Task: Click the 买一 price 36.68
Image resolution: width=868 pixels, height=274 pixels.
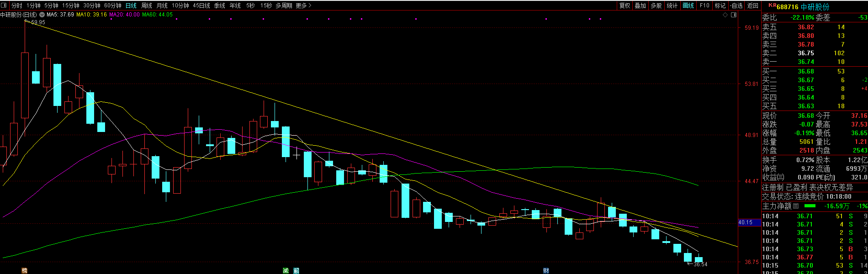Action: click(x=806, y=71)
